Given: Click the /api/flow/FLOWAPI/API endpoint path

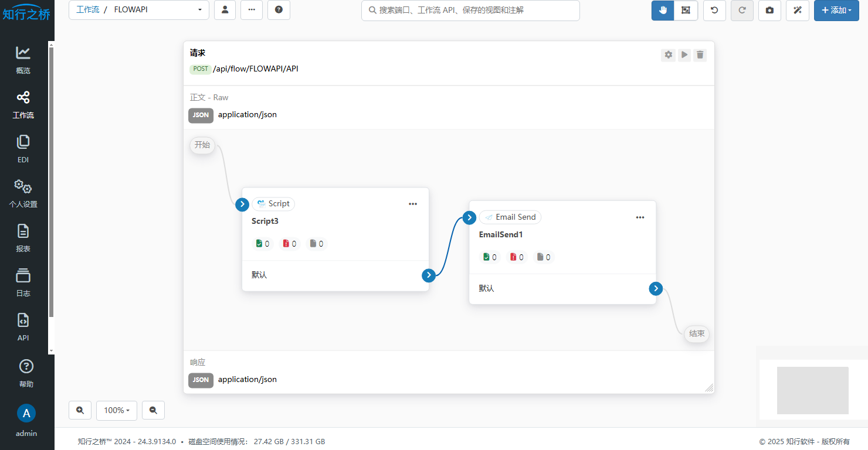Looking at the screenshot, I should 256,69.
